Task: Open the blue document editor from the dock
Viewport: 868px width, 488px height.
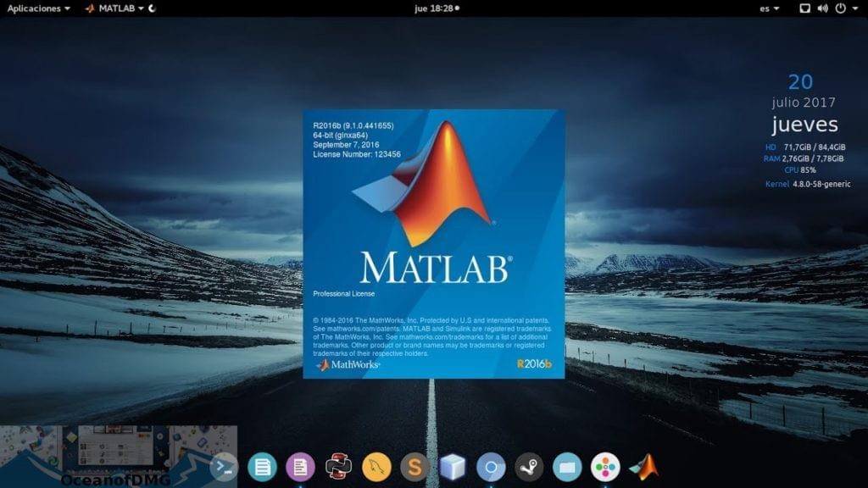Action: [262, 465]
